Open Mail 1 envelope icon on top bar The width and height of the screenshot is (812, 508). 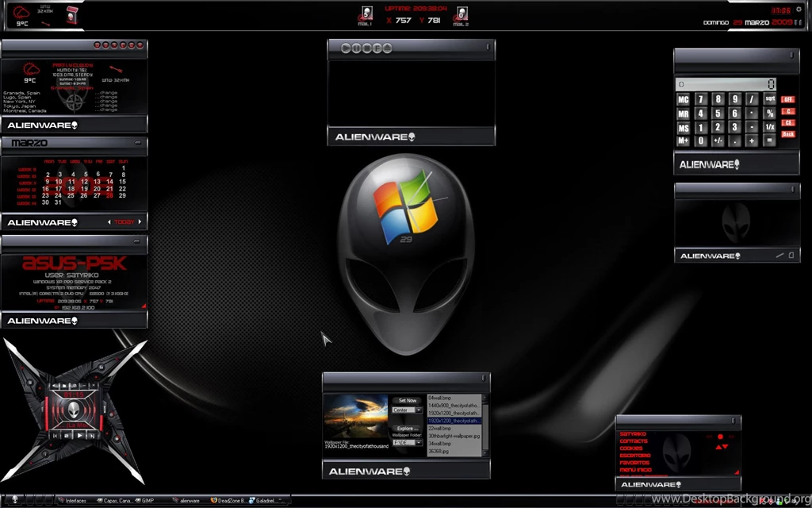coord(365,14)
